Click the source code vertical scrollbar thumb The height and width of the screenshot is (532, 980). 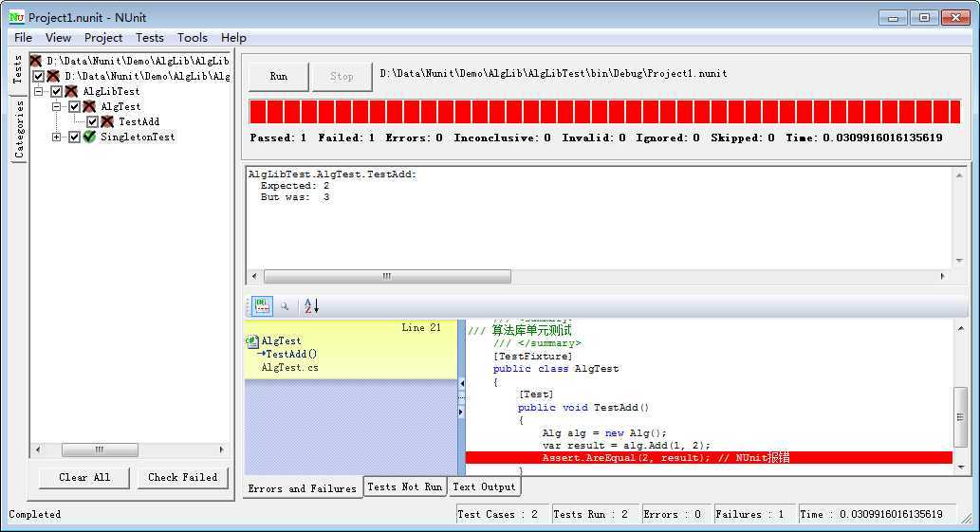pos(961,416)
